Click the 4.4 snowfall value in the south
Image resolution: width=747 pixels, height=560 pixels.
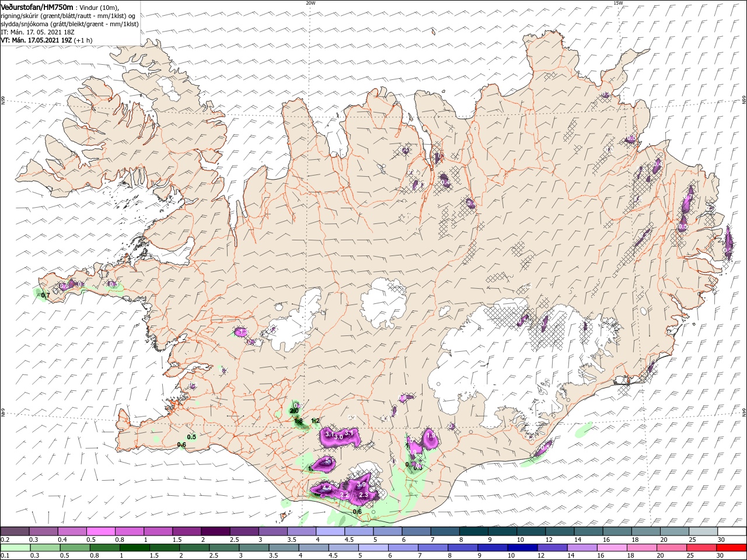327,488
